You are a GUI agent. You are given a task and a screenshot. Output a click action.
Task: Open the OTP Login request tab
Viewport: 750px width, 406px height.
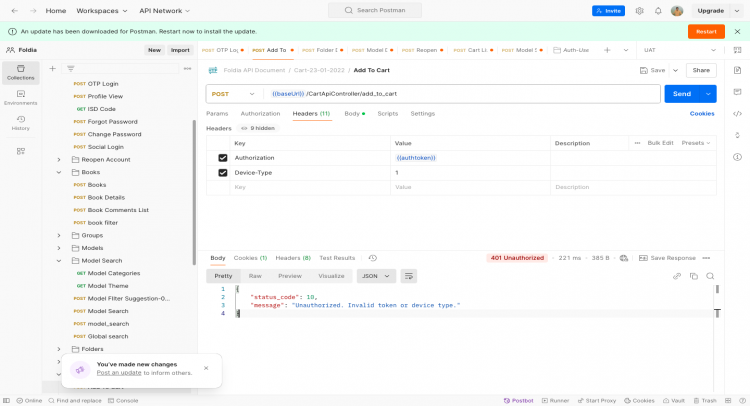coord(223,50)
